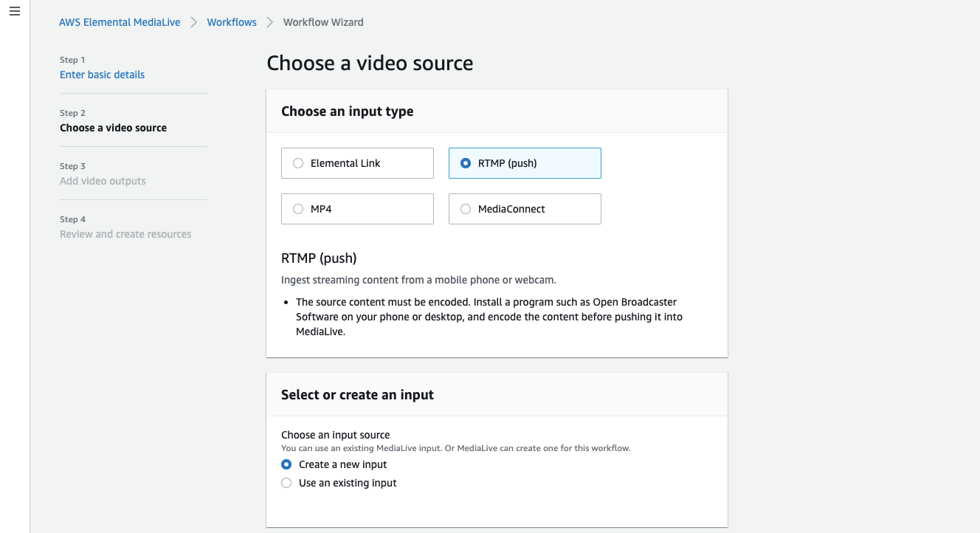Choose the MP4 input type
Viewport: 980px width, 533px height.
[357, 209]
